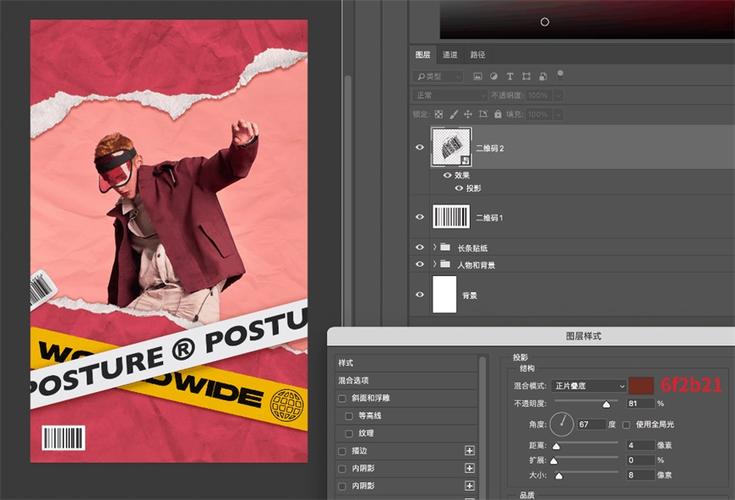Hide the 人物和背景 group
The height and width of the screenshot is (500, 735).
(x=420, y=264)
